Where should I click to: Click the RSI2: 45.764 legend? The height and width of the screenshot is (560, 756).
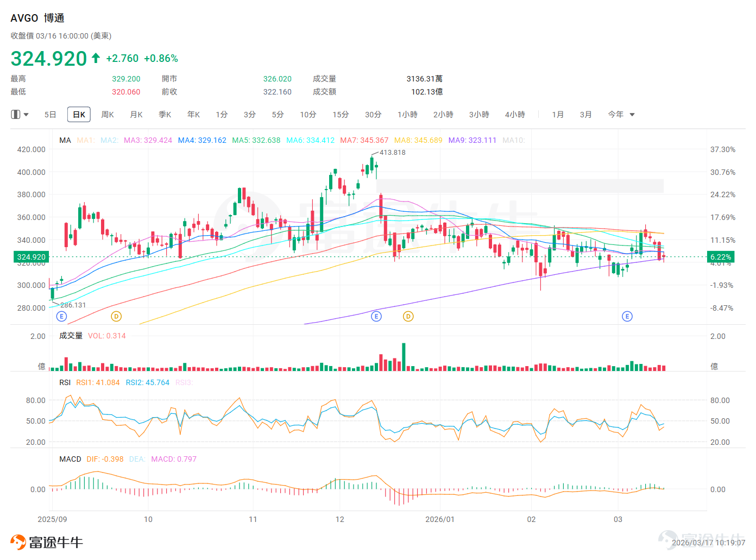tap(148, 382)
